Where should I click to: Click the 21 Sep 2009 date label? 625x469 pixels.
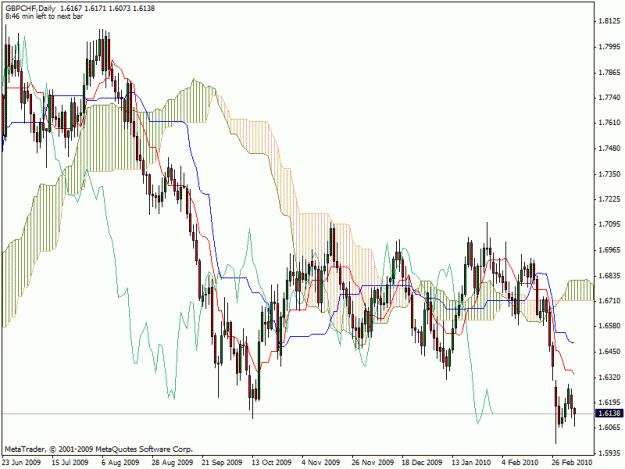[222, 462]
